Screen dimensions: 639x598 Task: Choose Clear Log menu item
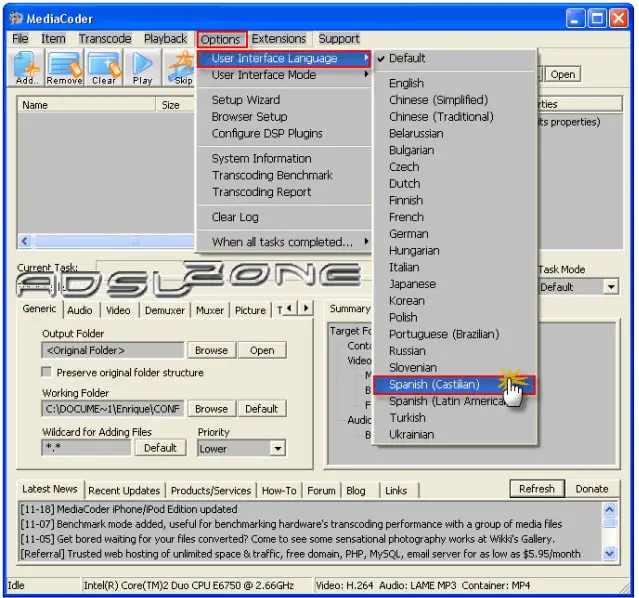(284, 217)
